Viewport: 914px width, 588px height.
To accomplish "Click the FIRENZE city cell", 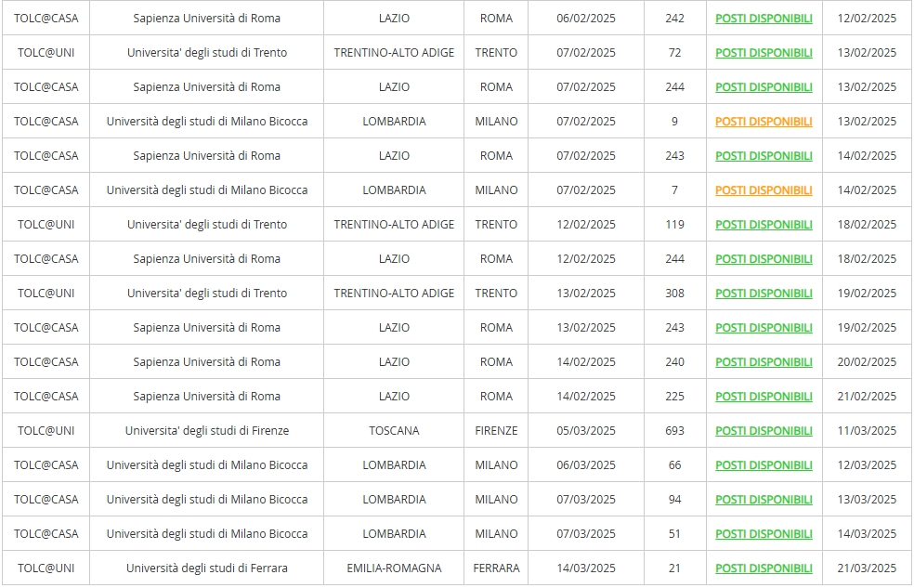I will point(496,431).
